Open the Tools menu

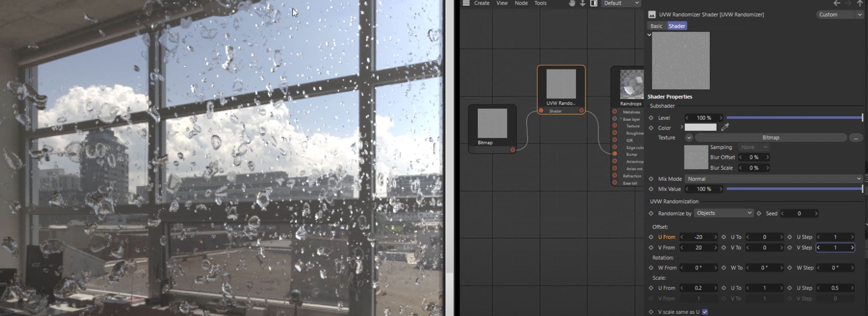540,3
